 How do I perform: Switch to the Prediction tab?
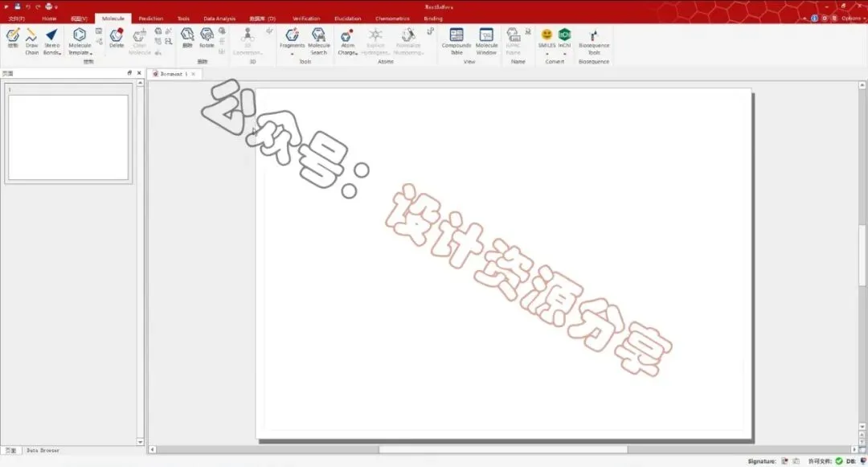pyautogui.click(x=150, y=18)
